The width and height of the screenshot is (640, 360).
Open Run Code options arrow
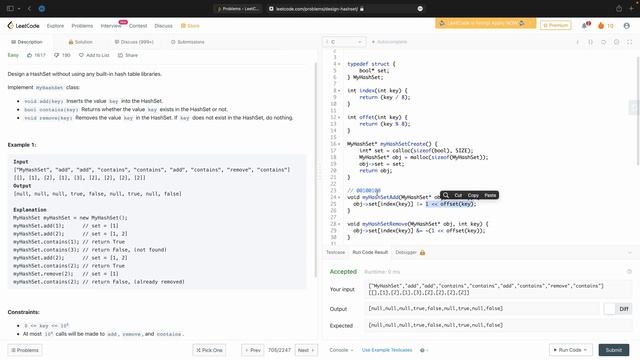[x=586, y=350]
